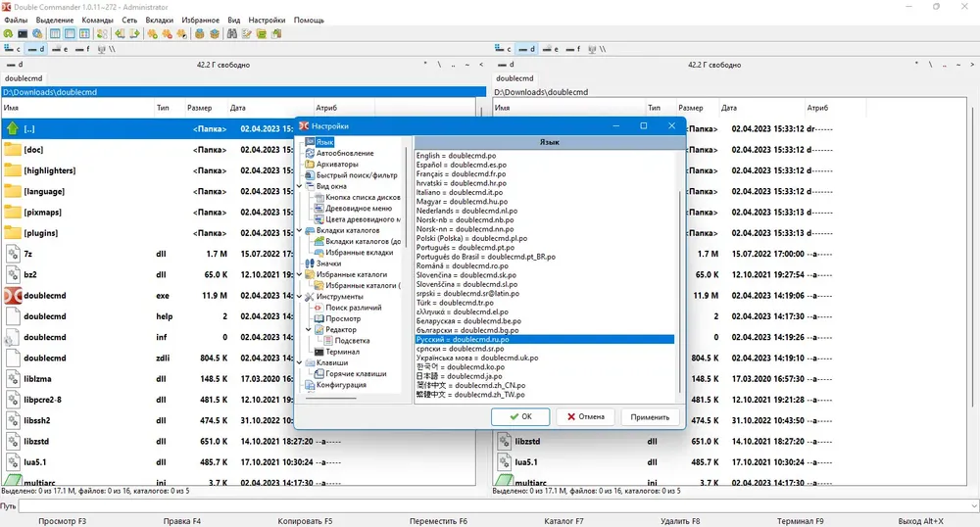Click the green Refresh toolbar icon
The height and width of the screenshot is (527, 980).
(x=8, y=33)
